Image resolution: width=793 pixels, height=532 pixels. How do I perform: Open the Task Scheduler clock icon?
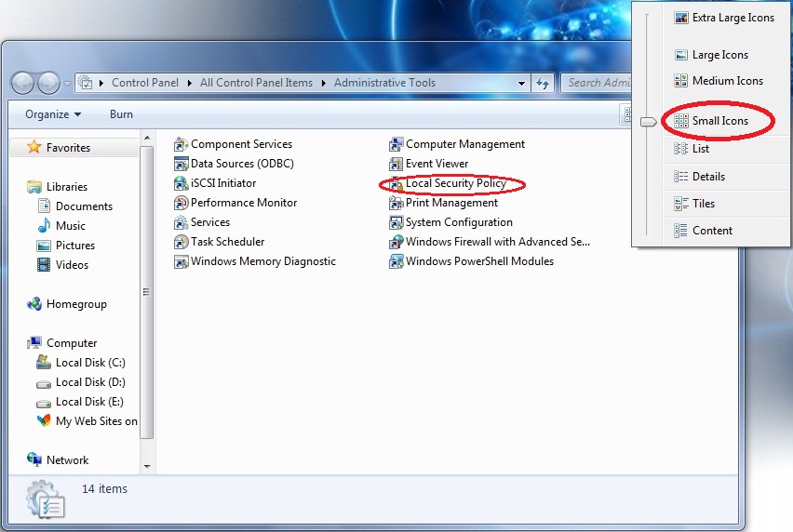(181, 242)
